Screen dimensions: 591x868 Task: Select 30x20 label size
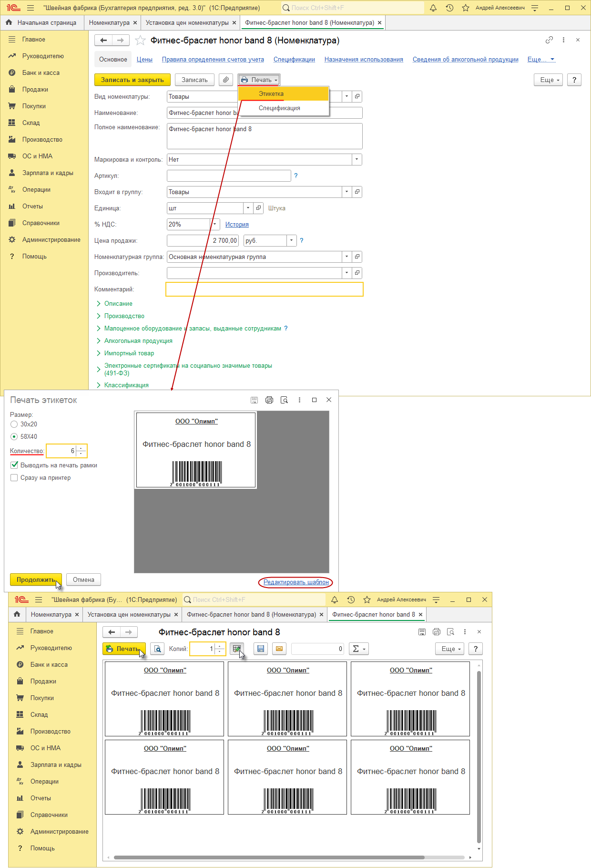point(14,424)
